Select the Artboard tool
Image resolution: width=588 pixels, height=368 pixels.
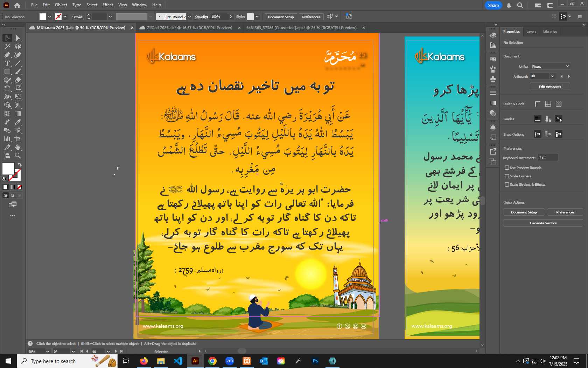(18, 139)
